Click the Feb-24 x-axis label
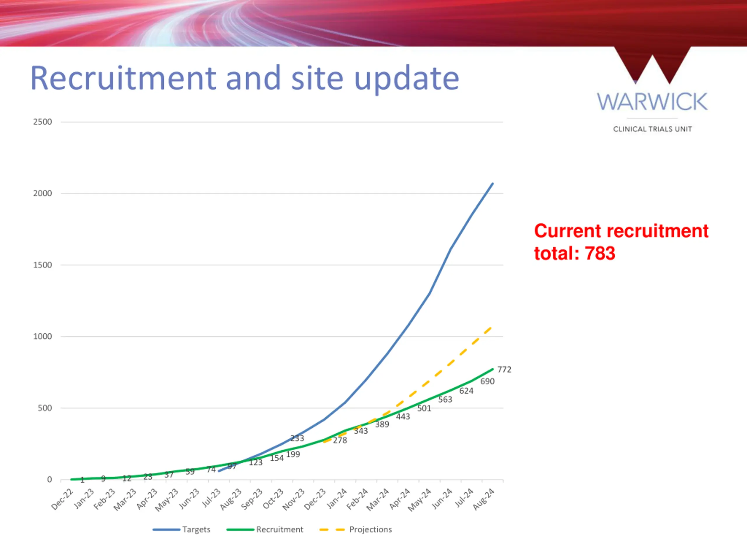This screenshot has width=747, height=560. tap(357, 499)
